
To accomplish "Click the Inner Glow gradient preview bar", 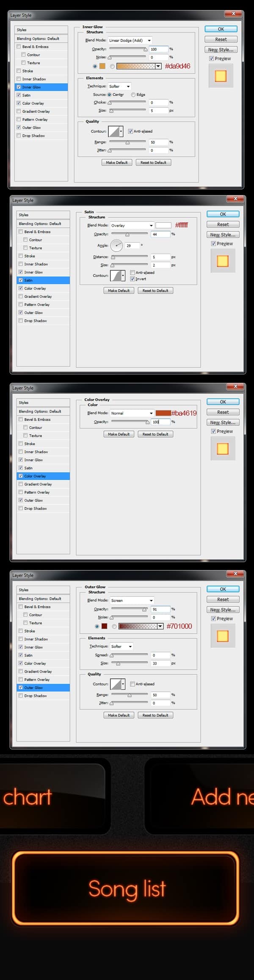I will [x=135, y=66].
